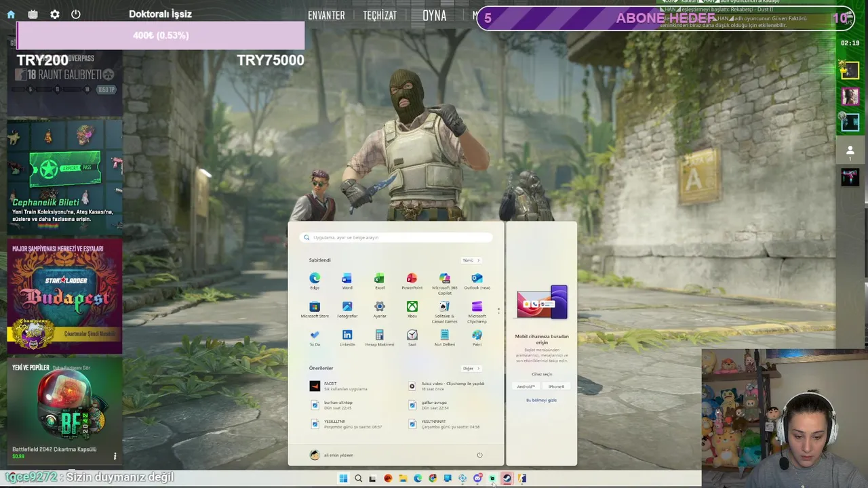Switch to Steam on taskbar
Viewport: 868px width, 488px height.
pyautogui.click(x=507, y=479)
